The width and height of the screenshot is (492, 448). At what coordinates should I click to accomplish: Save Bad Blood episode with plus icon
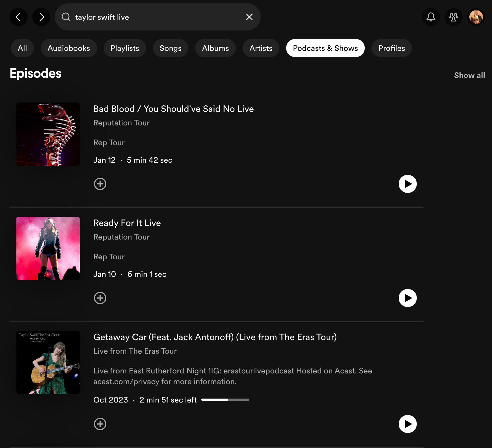tap(100, 184)
